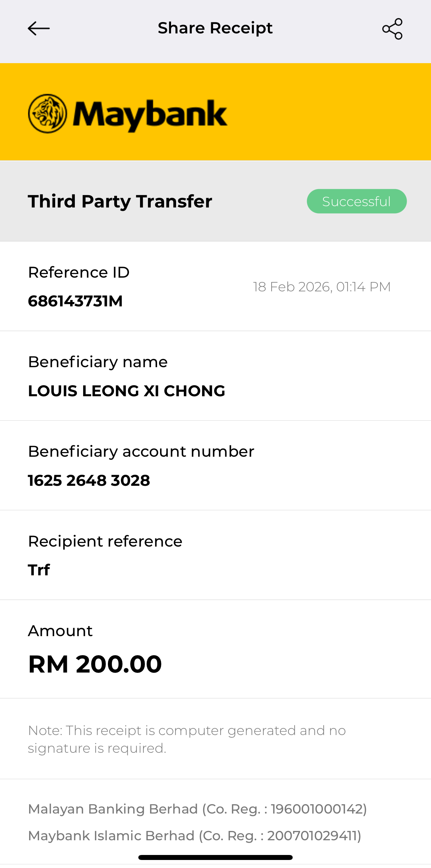Tap the home indicator bar

click(215, 857)
